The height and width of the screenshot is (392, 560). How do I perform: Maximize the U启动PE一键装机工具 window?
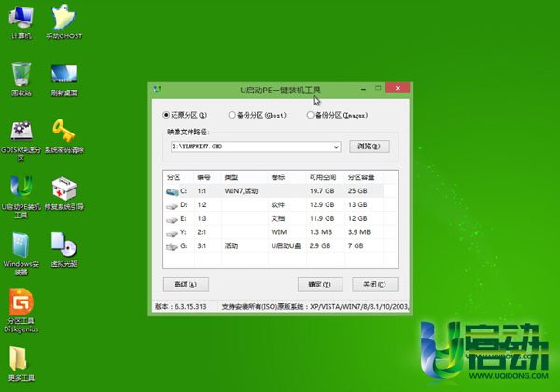378,88
